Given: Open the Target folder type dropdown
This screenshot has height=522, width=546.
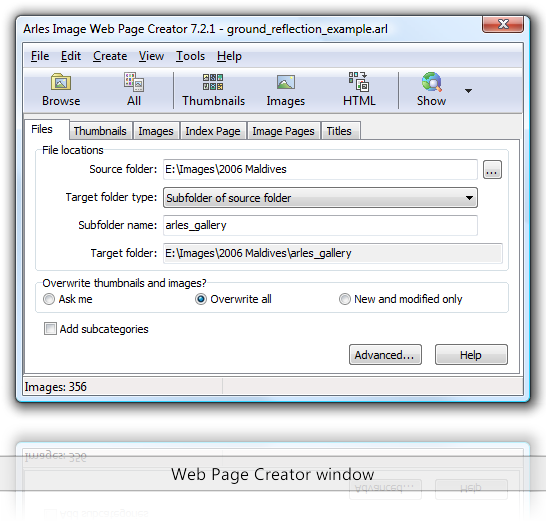Looking at the screenshot, I should pos(320,198).
